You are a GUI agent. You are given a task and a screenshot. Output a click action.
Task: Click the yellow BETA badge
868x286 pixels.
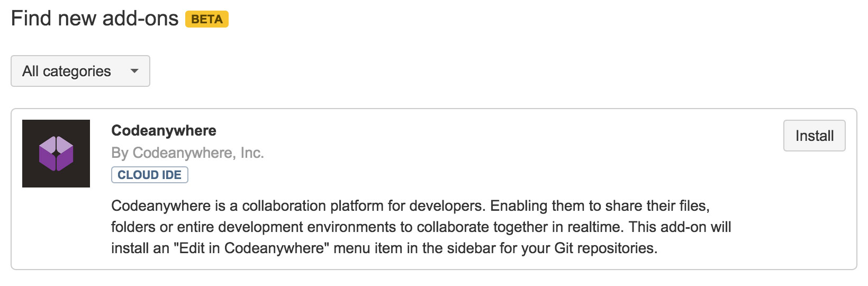[x=206, y=19]
